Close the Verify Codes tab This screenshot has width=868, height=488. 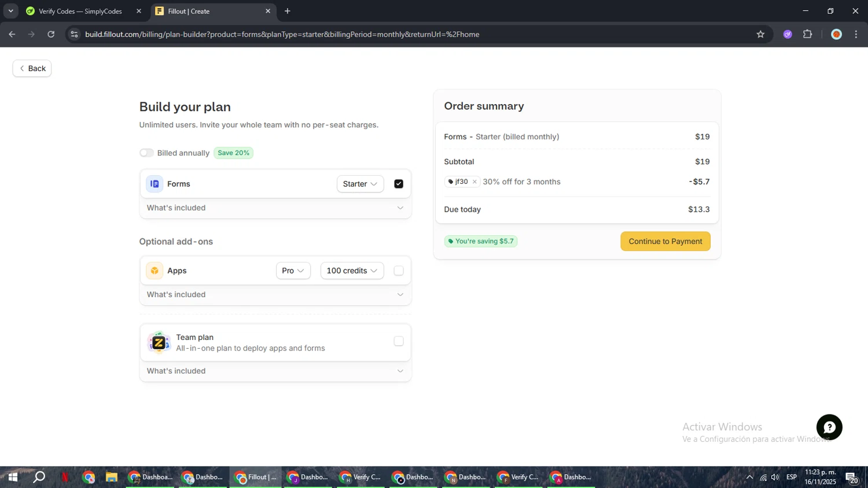click(x=139, y=11)
